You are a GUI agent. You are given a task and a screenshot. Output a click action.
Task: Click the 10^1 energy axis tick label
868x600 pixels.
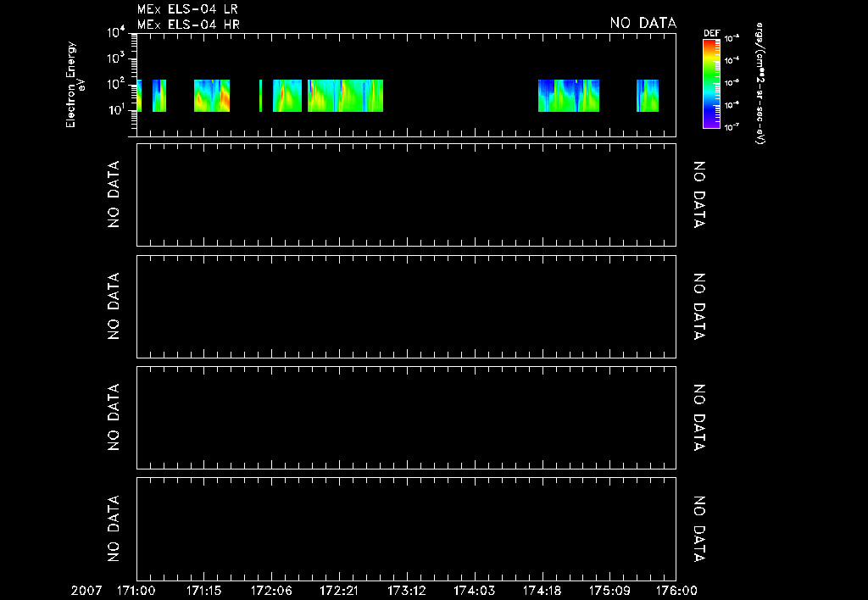(116, 109)
